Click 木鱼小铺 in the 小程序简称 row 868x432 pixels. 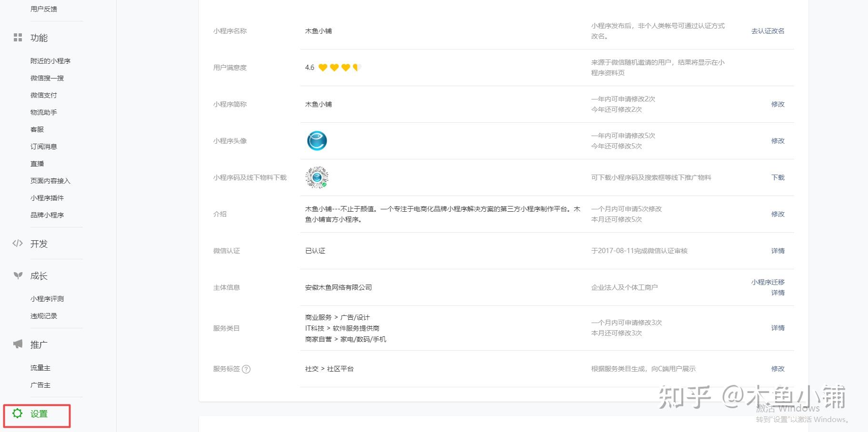coord(319,104)
